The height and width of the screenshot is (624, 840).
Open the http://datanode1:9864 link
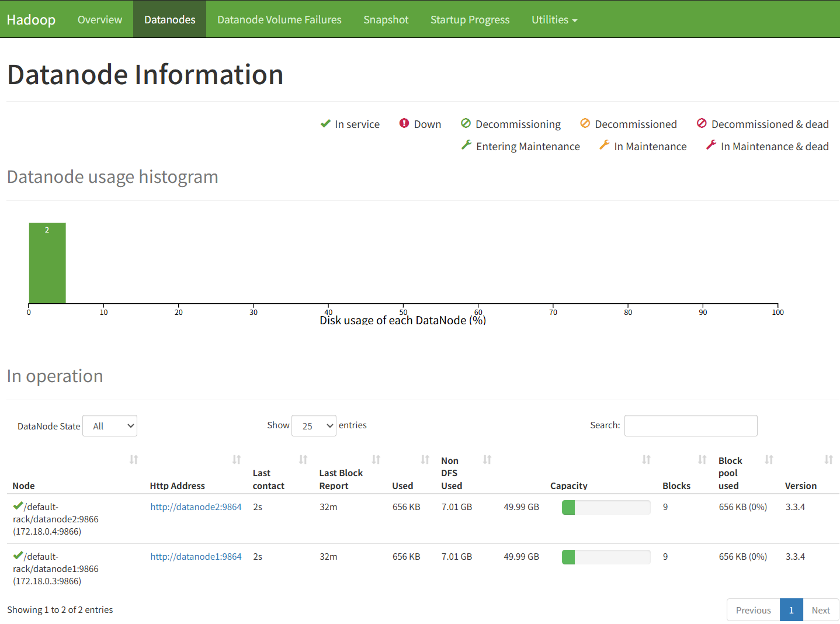tap(196, 557)
